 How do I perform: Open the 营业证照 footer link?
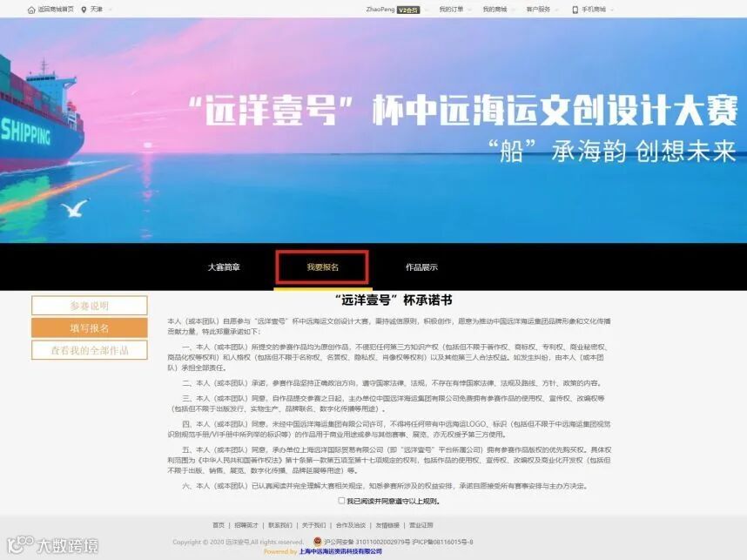click(421, 525)
